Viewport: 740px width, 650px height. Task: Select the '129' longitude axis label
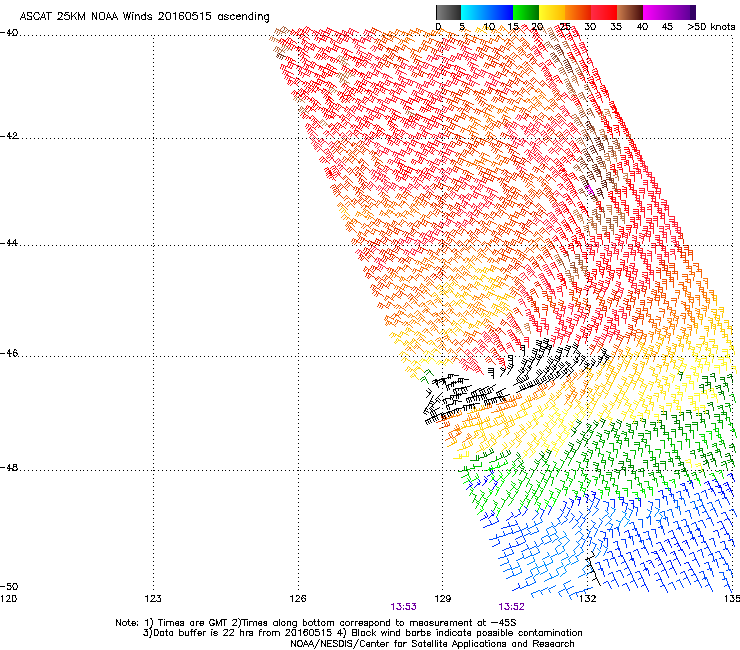[x=443, y=599]
